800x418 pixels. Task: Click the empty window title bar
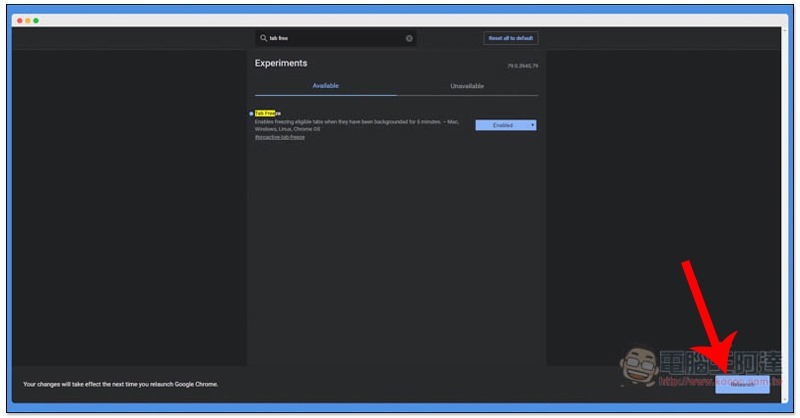point(400,20)
